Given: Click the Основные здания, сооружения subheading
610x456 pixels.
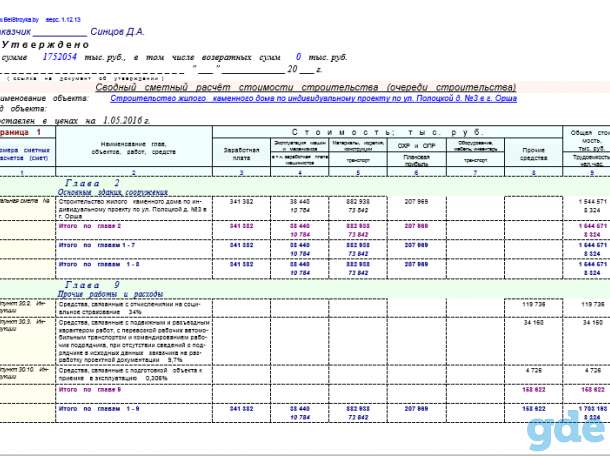Looking at the screenshot, I should (112, 192).
